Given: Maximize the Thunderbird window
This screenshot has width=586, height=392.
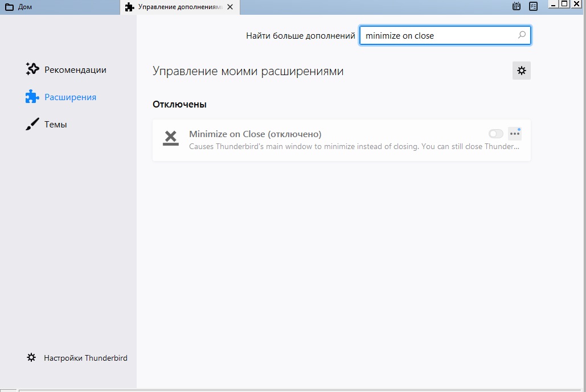Looking at the screenshot, I should [565, 4].
